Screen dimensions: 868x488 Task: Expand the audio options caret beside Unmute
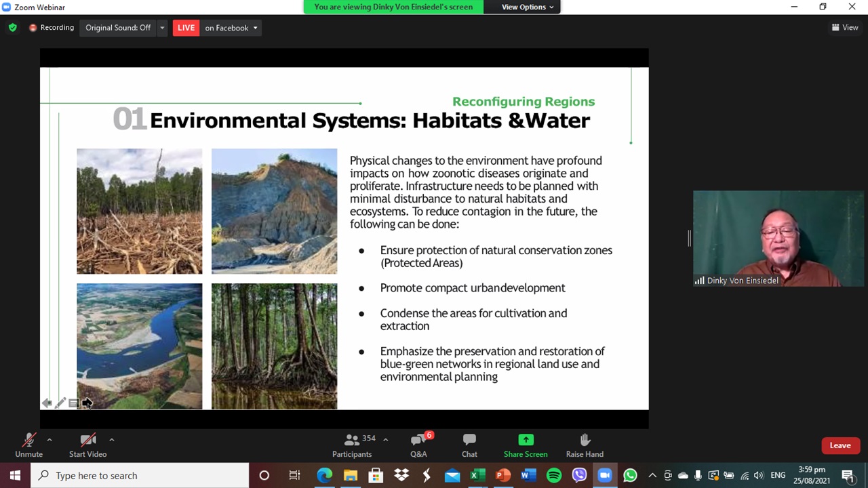click(50, 439)
